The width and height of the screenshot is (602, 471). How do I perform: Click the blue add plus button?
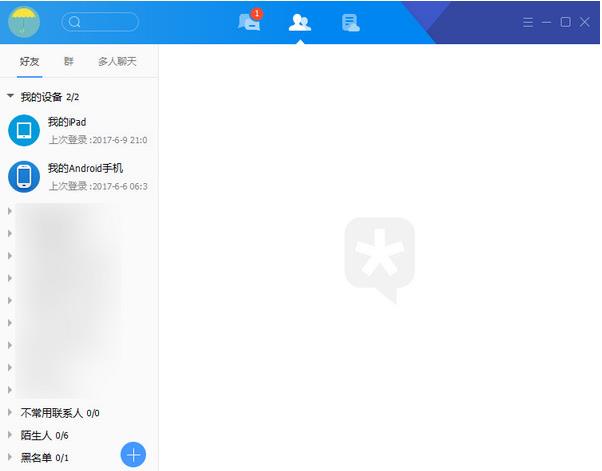(x=133, y=455)
